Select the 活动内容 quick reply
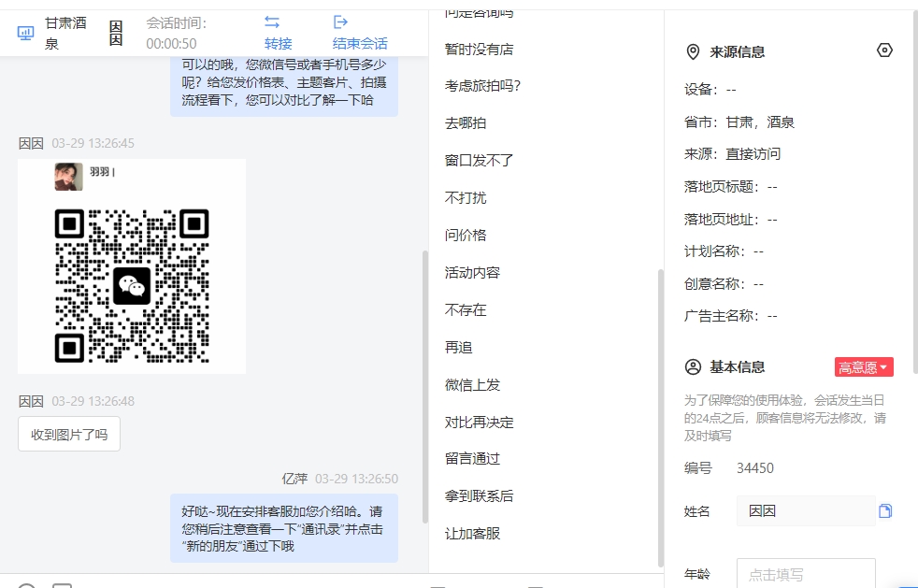 pos(472,272)
